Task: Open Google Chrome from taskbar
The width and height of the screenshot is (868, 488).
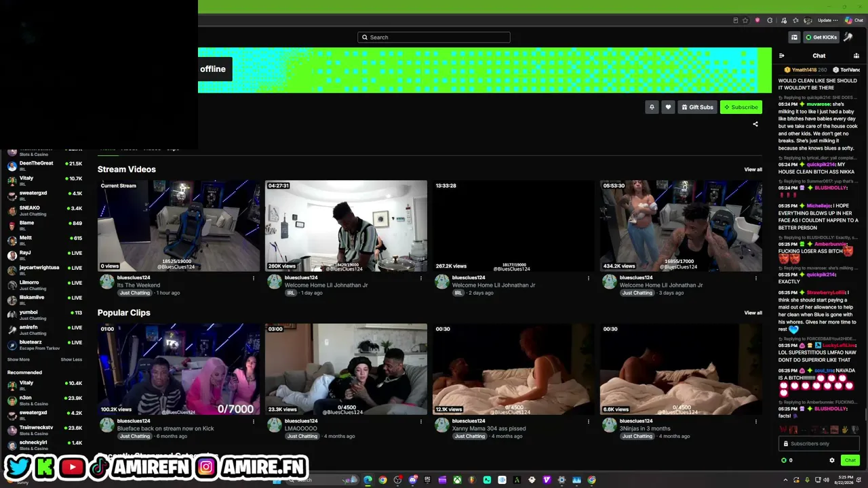Action: [382, 480]
